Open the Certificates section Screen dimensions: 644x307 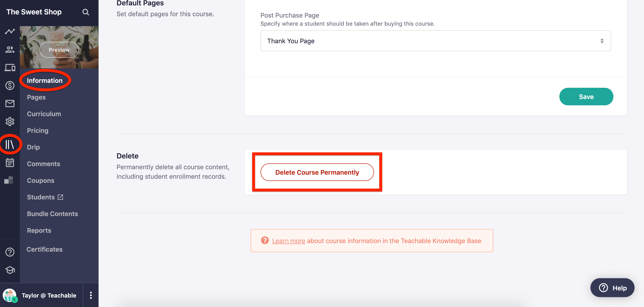pos(45,249)
